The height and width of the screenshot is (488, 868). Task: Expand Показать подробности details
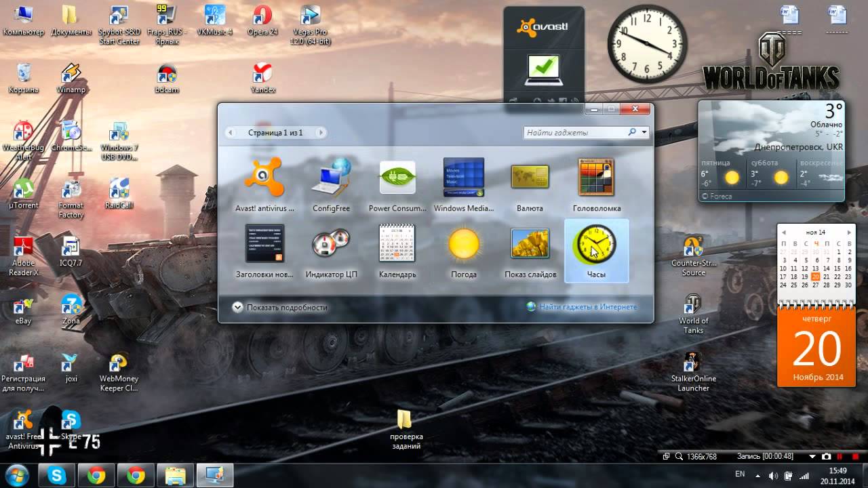279,307
